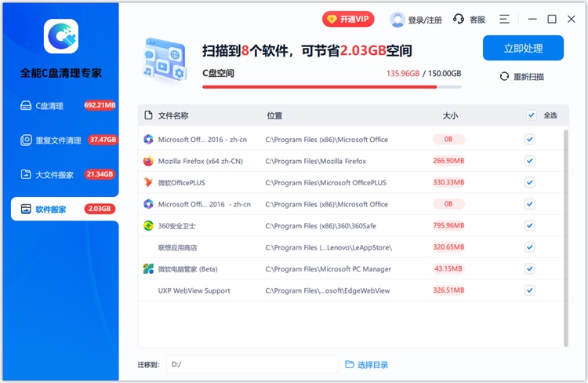Click the file icon in table header

pyautogui.click(x=148, y=115)
